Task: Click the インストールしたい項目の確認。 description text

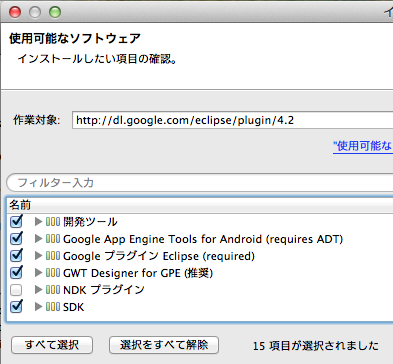Action: [97, 59]
